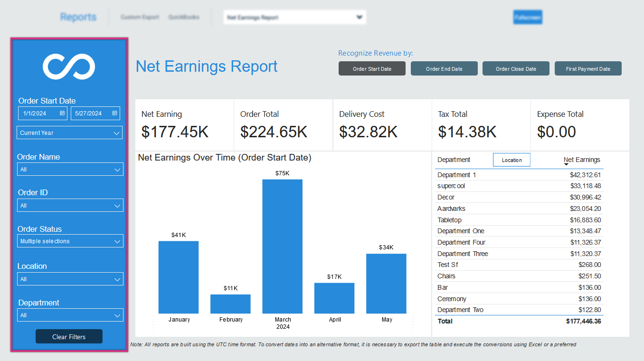
Task: Switch to First Payment Date recognition
Action: pyautogui.click(x=588, y=69)
